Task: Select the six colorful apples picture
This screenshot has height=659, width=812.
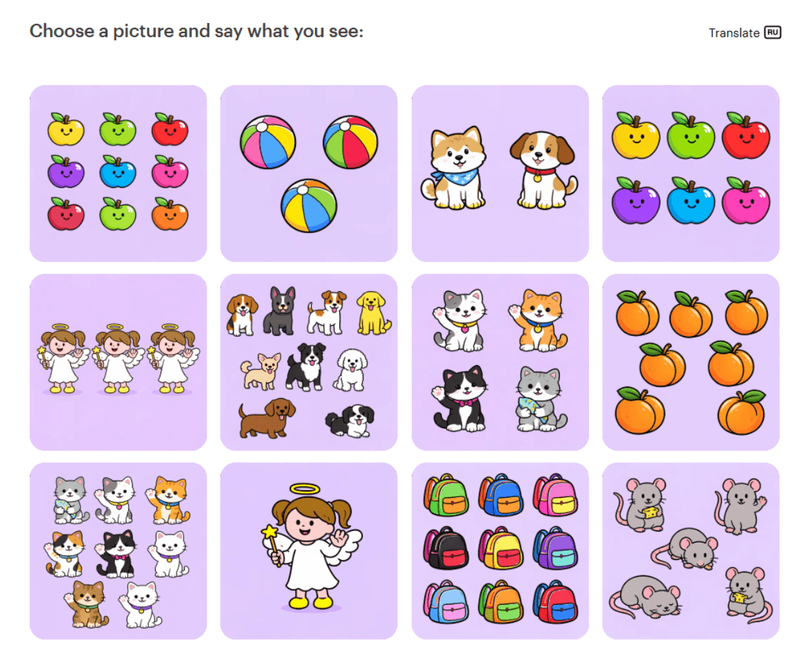Action: (x=691, y=174)
